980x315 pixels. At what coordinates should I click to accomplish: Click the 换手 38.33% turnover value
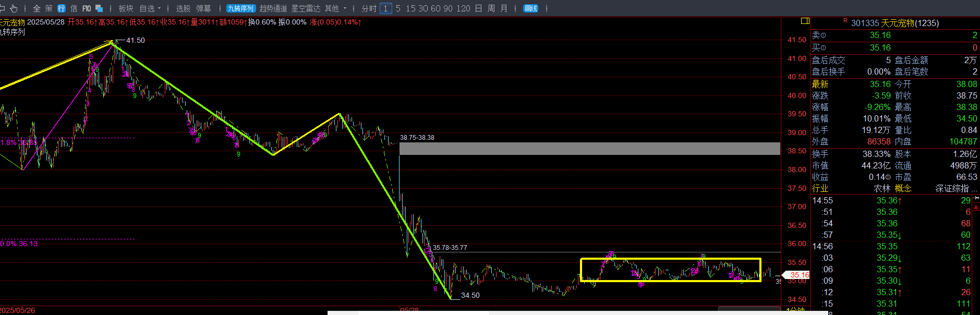tap(877, 154)
